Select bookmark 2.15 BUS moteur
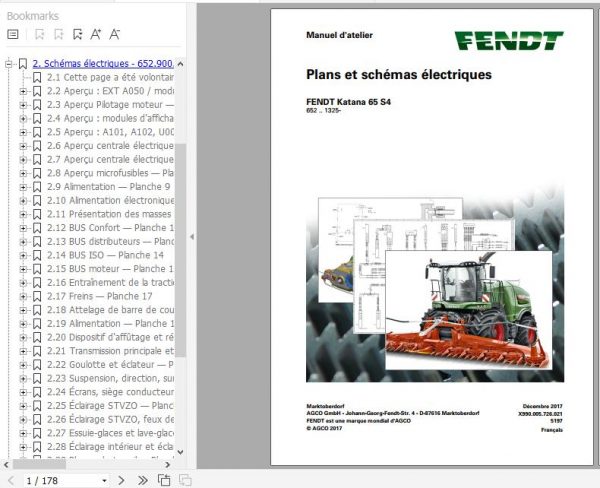This screenshot has height=488, width=600. click(110, 269)
